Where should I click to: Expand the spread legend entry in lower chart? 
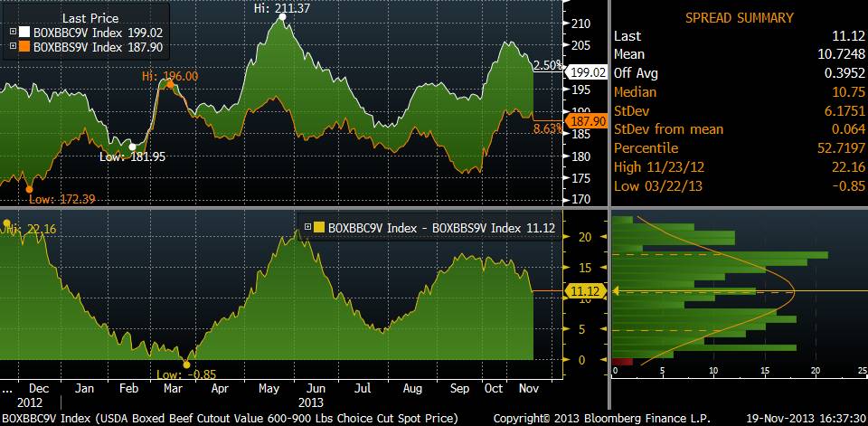pos(307,227)
